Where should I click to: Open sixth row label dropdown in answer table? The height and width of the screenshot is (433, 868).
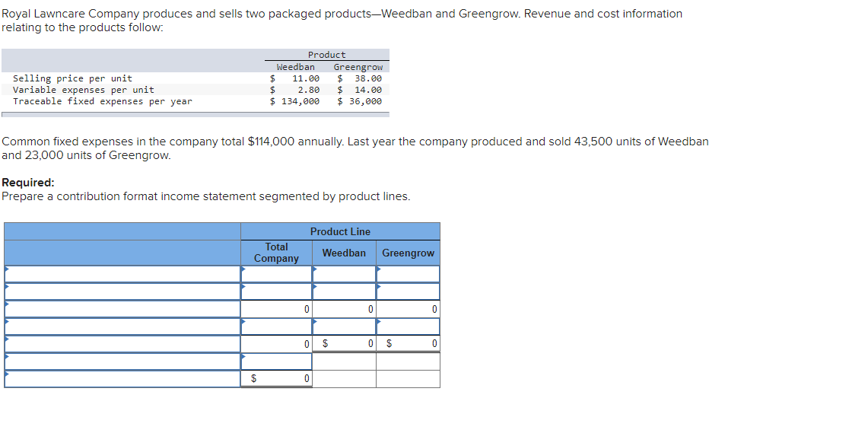point(122,361)
